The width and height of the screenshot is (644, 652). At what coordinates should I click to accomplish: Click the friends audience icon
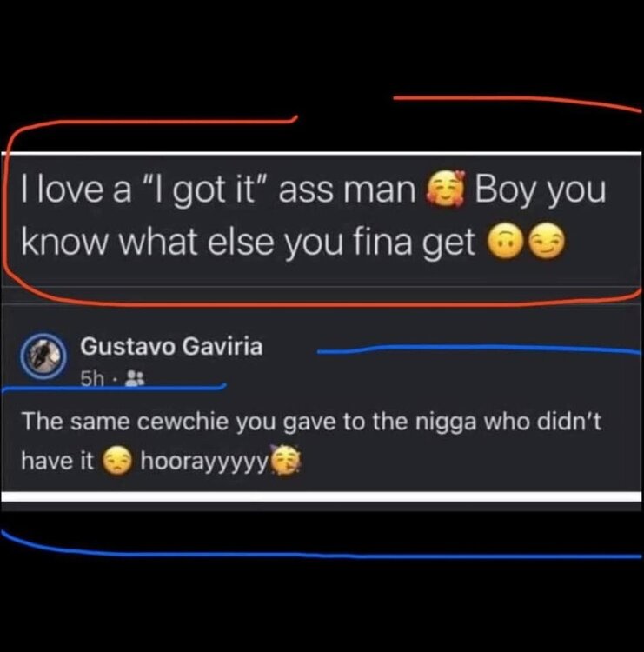point(135,379)
